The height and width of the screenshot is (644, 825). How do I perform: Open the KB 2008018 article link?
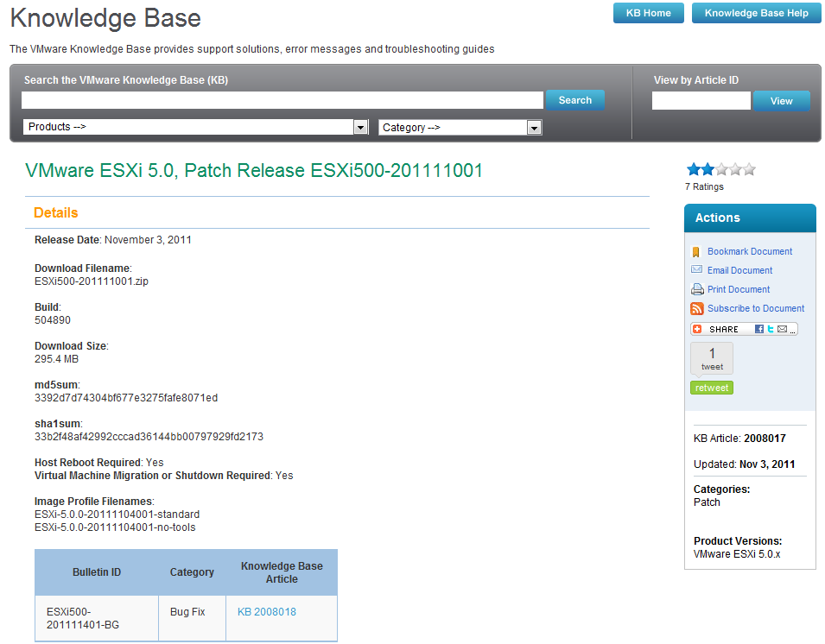point(267,612)
